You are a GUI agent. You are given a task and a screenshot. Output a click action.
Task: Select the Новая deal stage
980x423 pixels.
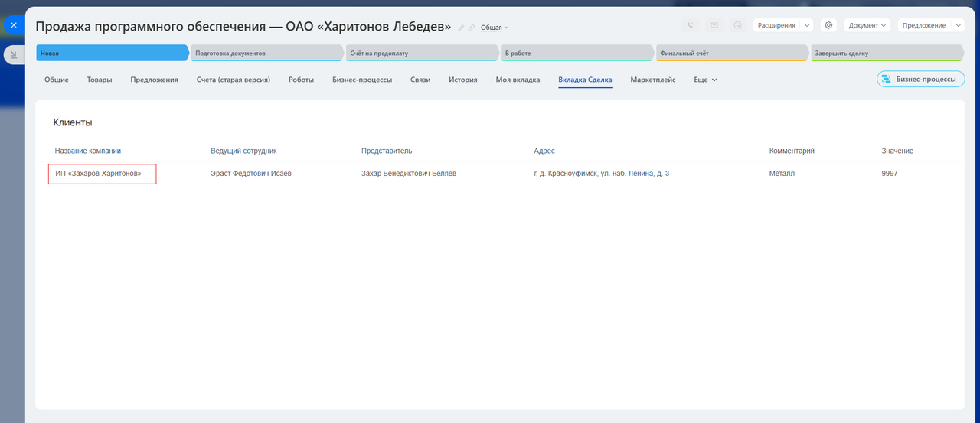tap(112, 53)
